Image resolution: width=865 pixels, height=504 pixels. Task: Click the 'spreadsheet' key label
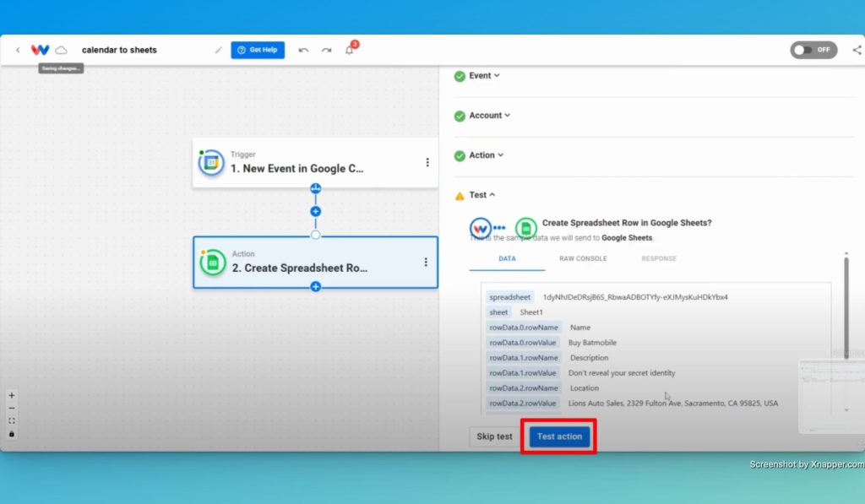coord(509,297)
